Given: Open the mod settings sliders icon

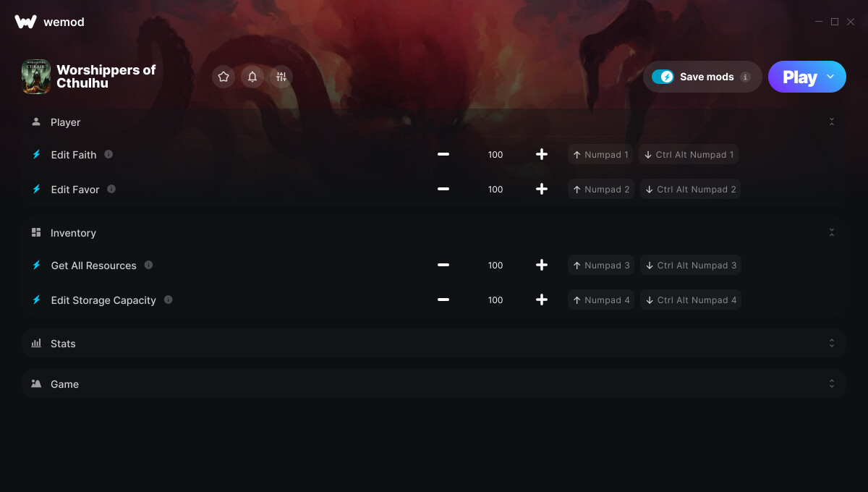Looking at the screenshot, I should click(x=281, y=77).
